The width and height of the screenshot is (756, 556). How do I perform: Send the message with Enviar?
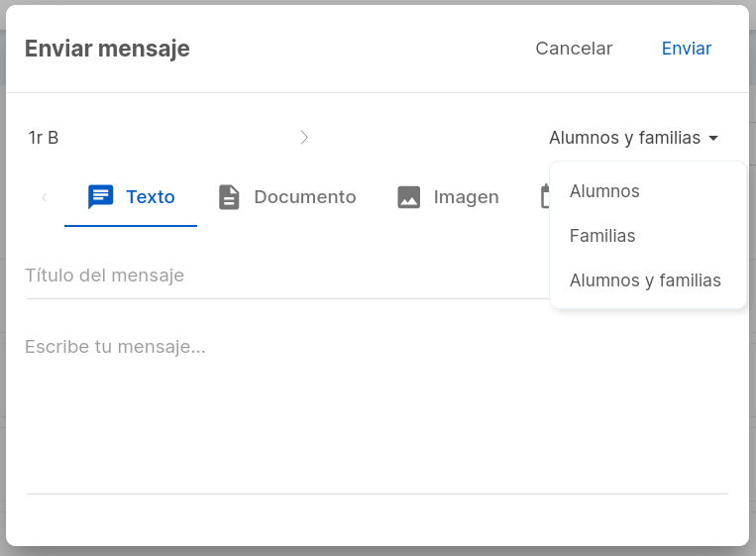pyautogui.click(x=686, y=49)
